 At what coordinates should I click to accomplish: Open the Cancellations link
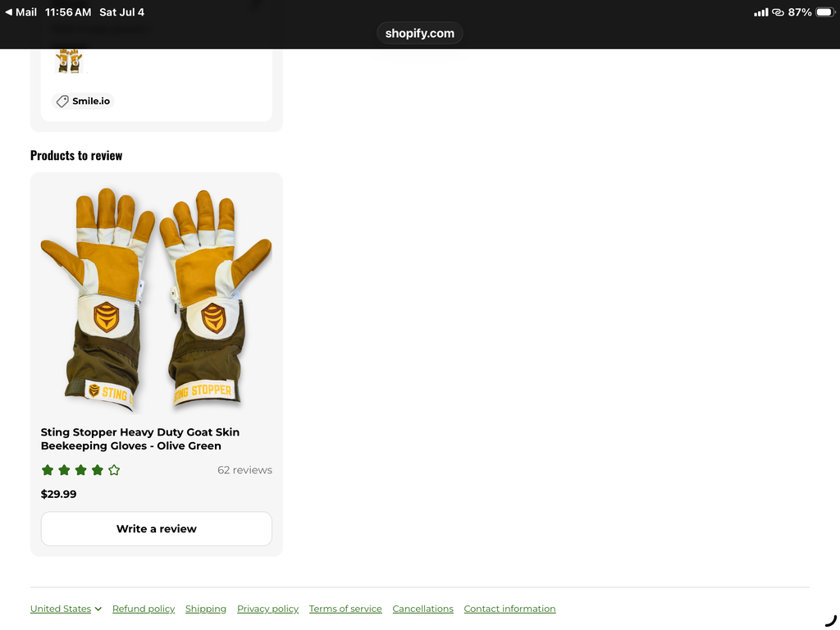coord(422,609)
